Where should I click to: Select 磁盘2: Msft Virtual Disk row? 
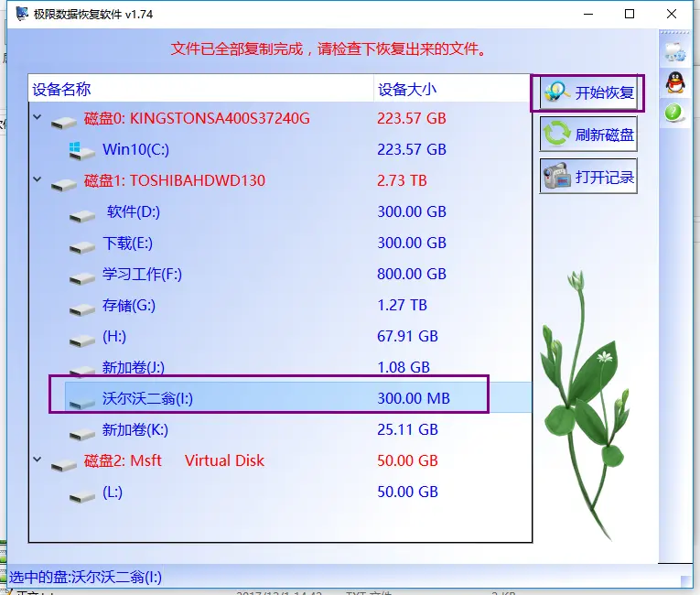click(x=280, y=460)
